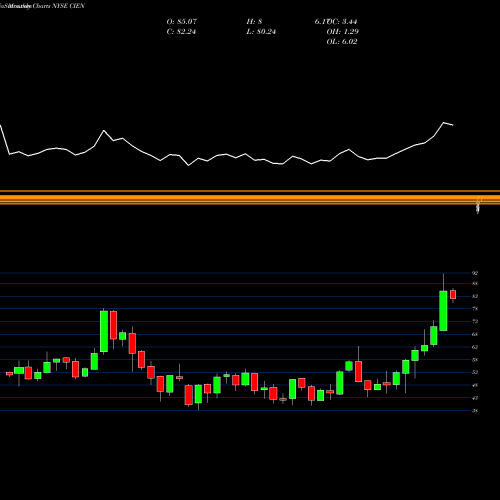Select the latest red candle near 82
This screenshot has width=500, height=500.
coord(453,295)
